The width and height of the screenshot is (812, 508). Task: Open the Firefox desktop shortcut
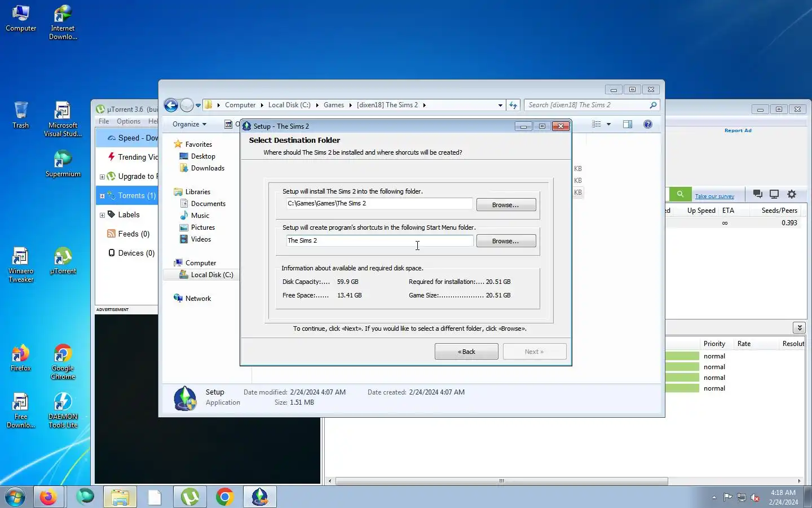click(21, 358)
